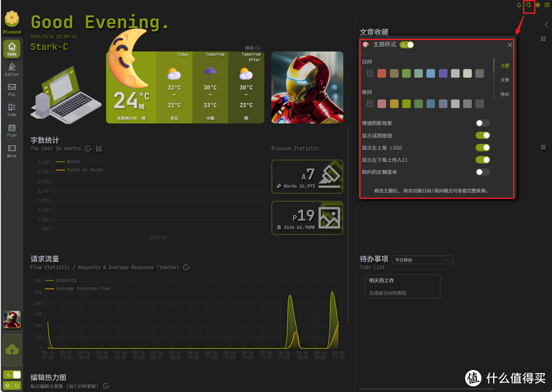Enable 增强阴影效果 switch

tap(482, 123)
